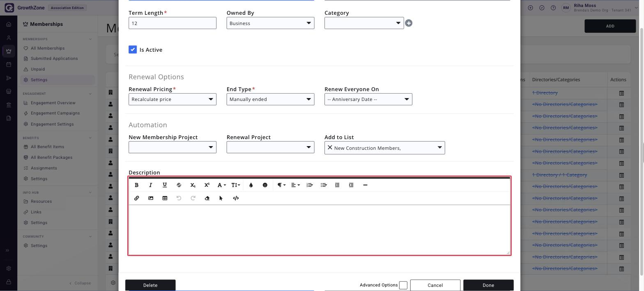Open text alignment dropdown
Viewport: 644px width, 291px height.
[295, 185]
